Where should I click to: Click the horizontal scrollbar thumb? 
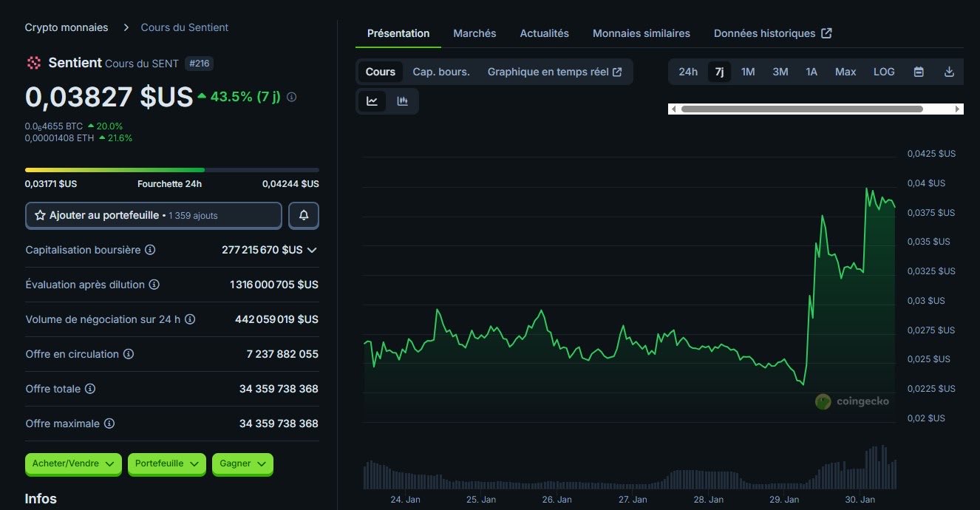[802, 109]
